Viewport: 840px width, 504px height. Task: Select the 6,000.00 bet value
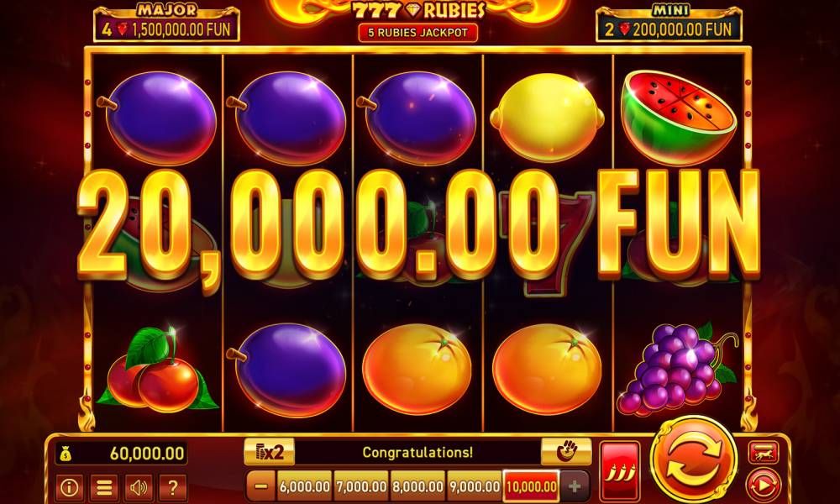(305, 486)
